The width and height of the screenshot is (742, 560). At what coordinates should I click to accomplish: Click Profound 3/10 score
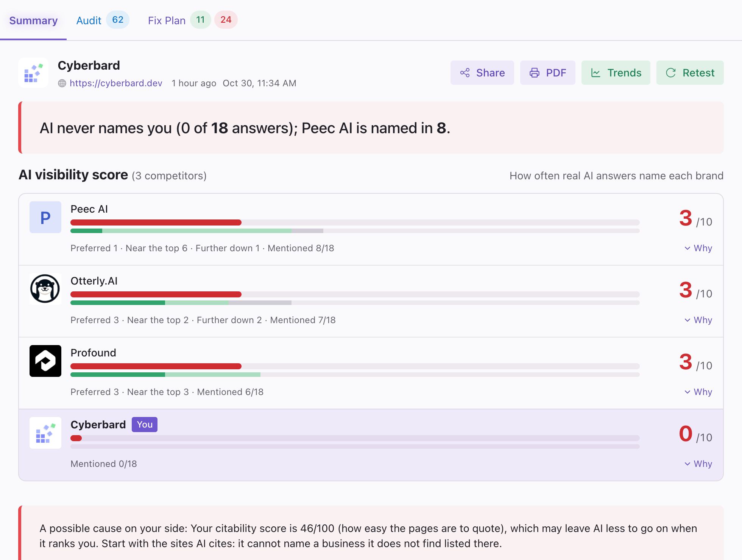696,362
